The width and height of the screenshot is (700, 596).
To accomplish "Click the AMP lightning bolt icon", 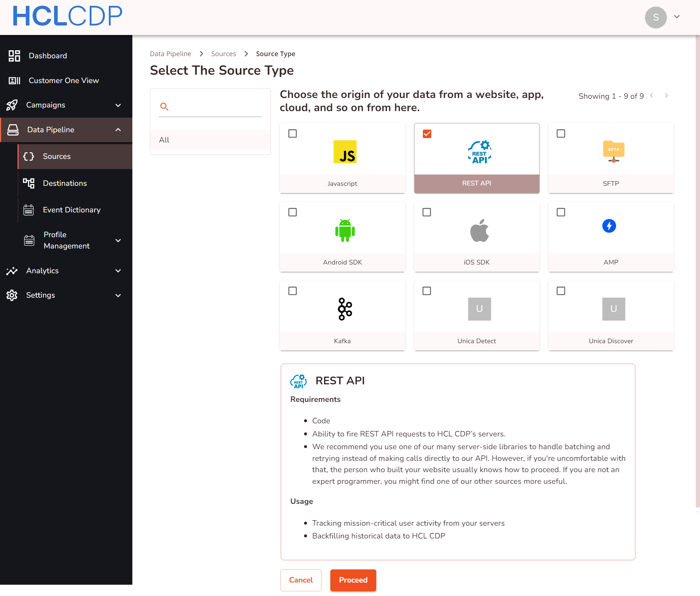I will tap(609, 226).
